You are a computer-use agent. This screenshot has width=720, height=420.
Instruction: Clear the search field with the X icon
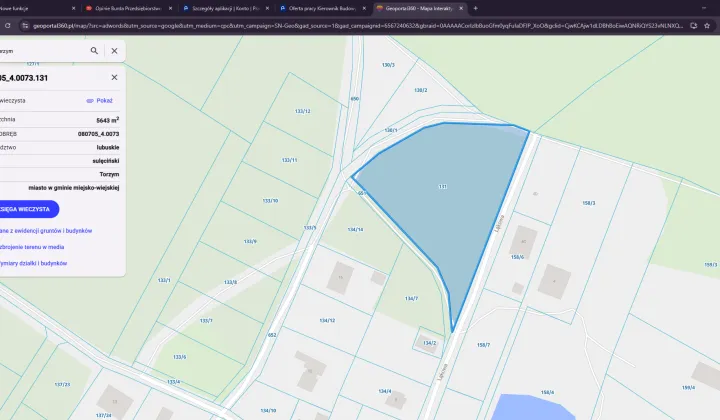[x=114, y=50]
